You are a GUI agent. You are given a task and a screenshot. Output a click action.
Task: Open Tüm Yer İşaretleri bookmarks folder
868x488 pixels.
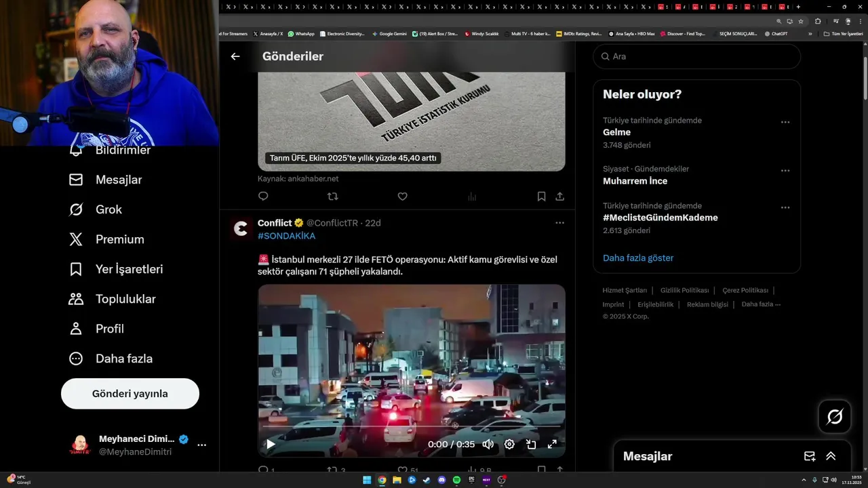click(x=843, y=33)
